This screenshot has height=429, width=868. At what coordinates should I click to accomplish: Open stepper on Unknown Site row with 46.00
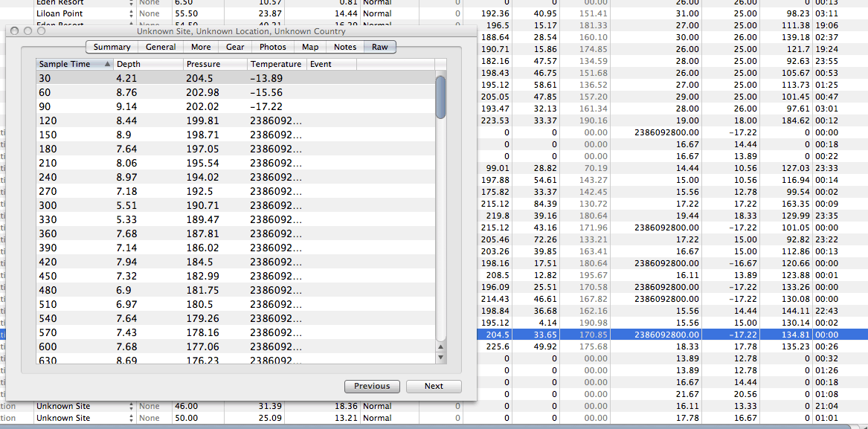point(132,406)
